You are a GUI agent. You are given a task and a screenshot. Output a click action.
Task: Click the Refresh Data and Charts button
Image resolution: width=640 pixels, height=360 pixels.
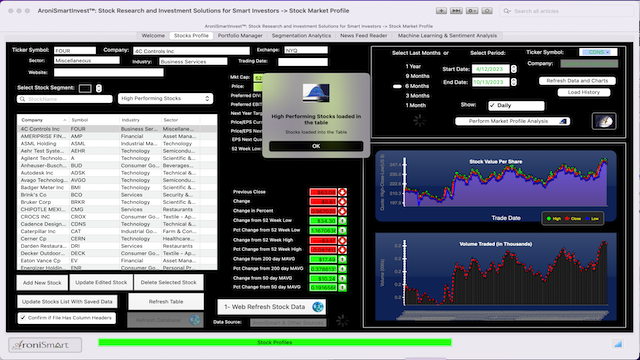tap(577, 81)
